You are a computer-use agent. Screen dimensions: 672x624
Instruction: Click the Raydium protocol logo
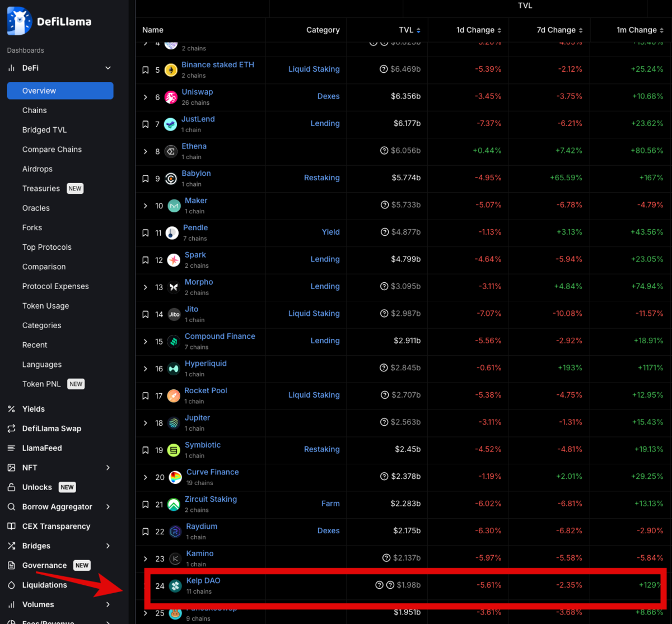[175, 532]
